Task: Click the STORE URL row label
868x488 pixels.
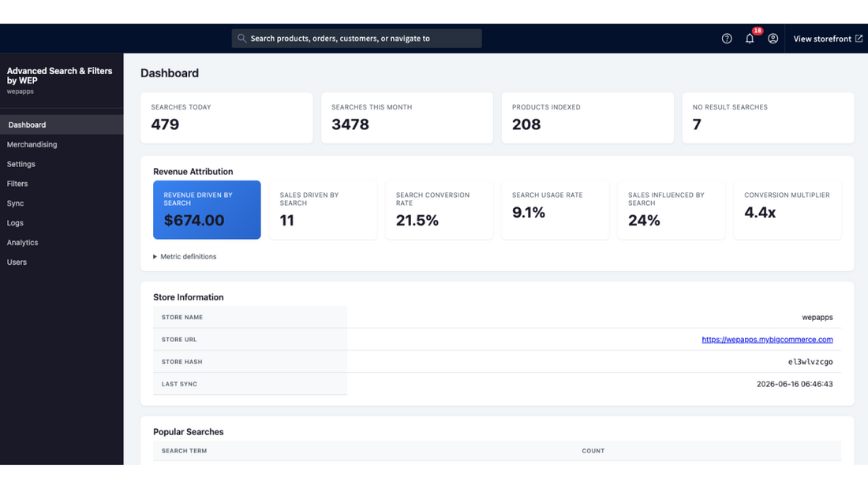Action: point(179,340)
